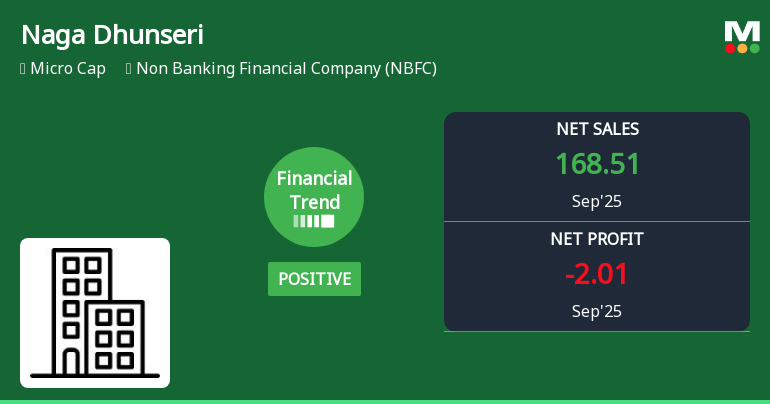The image size is (770, 404).
Task: Select the Micro Cap label
Action: tap(68, 69)
